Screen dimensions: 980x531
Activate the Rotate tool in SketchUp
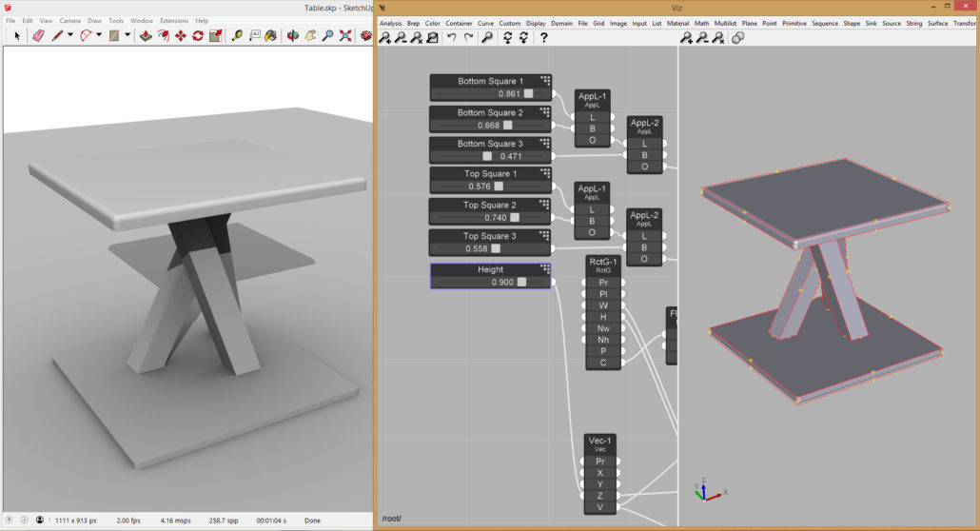(198, 36)
